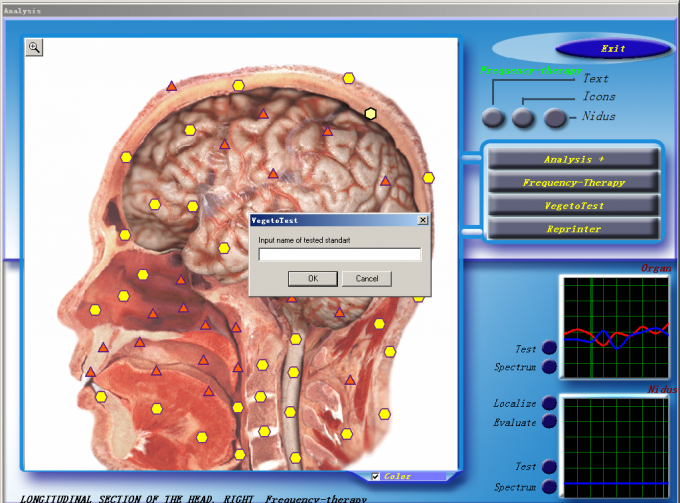Toggle the round Icons display button
Viewport: 680px width, 503px height.
(x=523, y=118)
